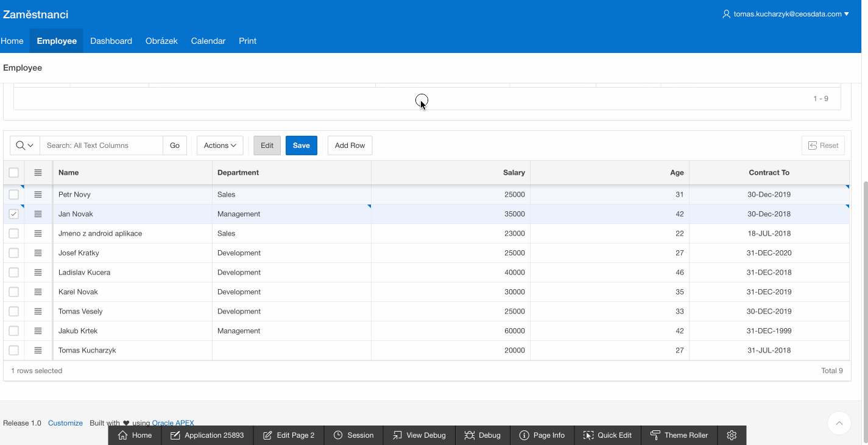Go to the Calendar tab

click(x=208, y=41)
